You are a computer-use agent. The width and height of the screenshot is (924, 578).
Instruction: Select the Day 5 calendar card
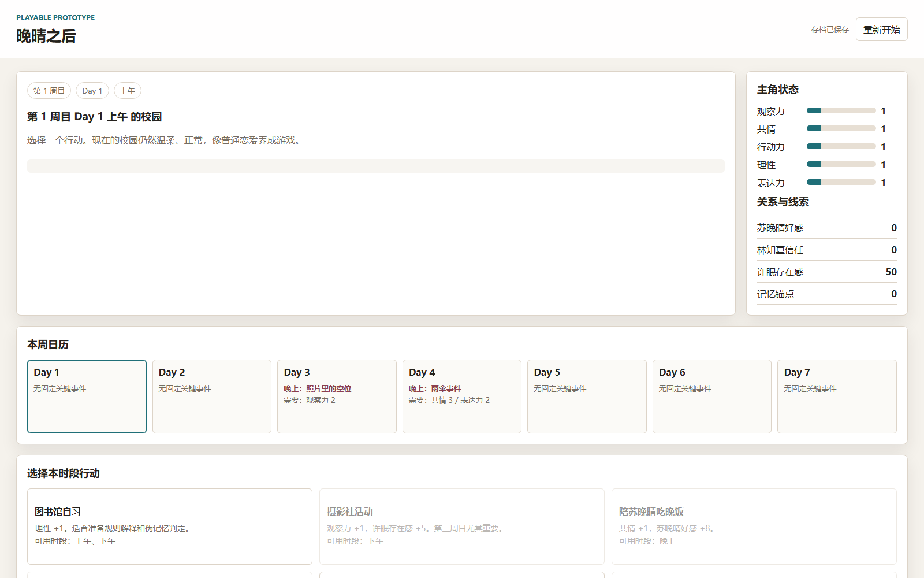[x=587, y=397]
